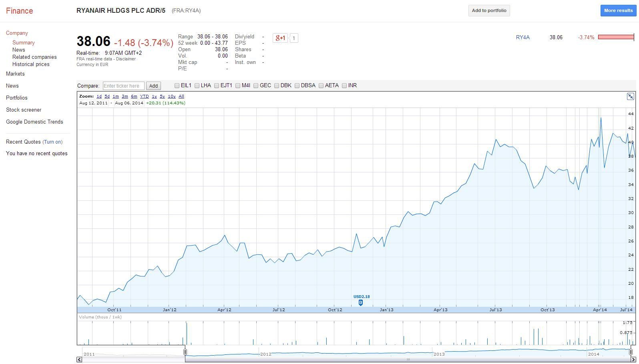Check the EJT1 compare box
Viewport: 639px width, 364px height.
pyautogui.click(x=217, y=86)
